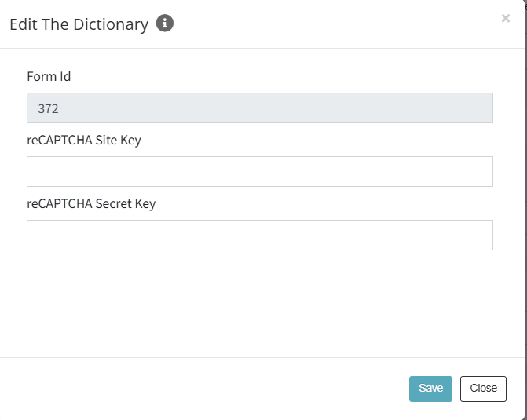This screenshot has height=420, width=527.
Task: Focus the reCAPTCHA Site Key input box
Action: click(x=260, y=171)
